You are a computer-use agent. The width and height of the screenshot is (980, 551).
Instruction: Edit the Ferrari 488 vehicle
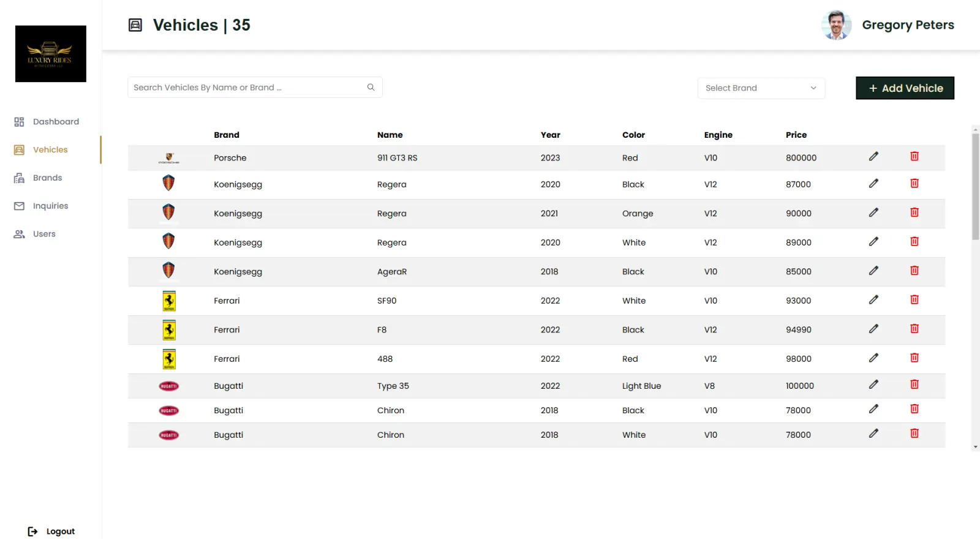tap(873, 358)
